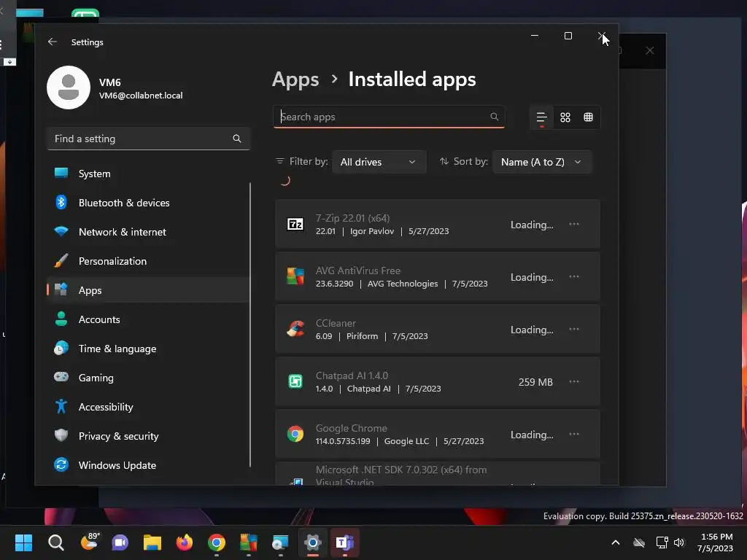This screenshot has width=747, height=560.
Task: Open taskbar Search
Action: (x=55, y=542)
